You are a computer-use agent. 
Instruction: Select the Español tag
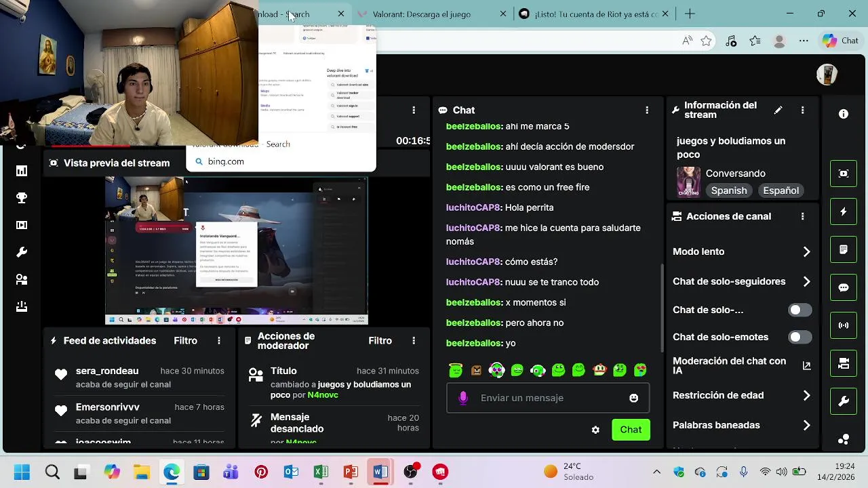(781, 190)
